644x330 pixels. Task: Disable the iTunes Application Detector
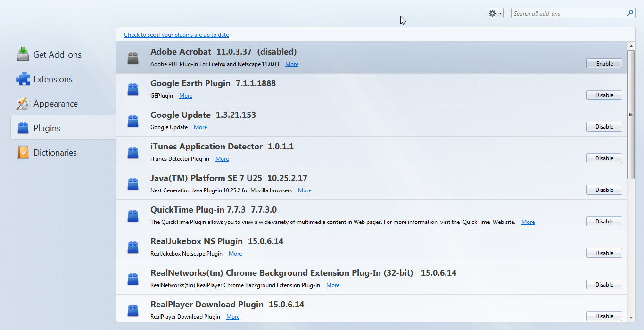604,158
